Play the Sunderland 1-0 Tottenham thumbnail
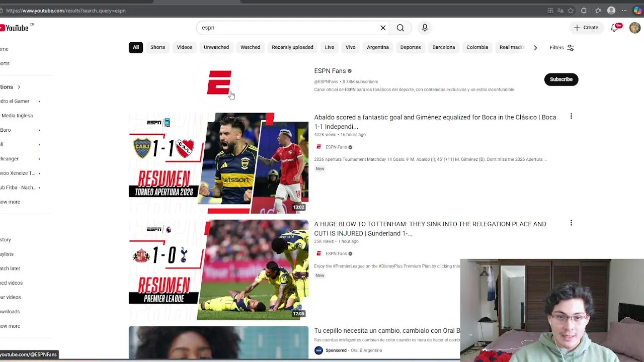Viewport: 644px width, 362px height. 218,269
